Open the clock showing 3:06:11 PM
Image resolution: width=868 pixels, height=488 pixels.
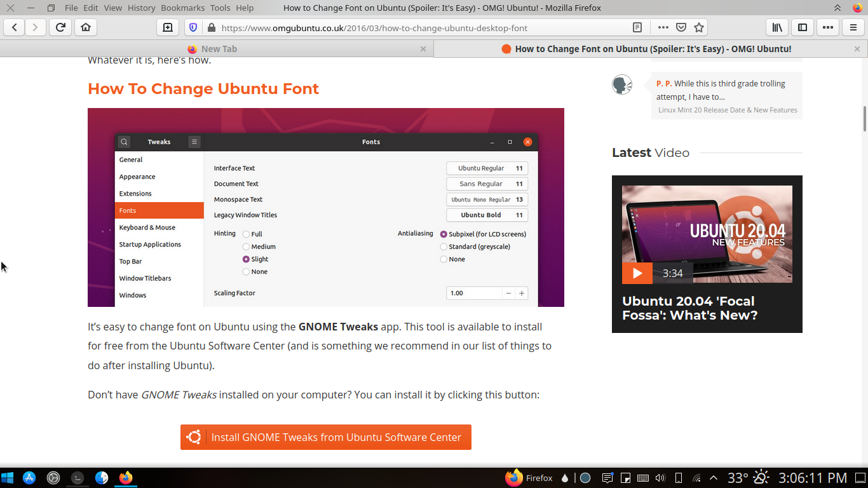813,478
